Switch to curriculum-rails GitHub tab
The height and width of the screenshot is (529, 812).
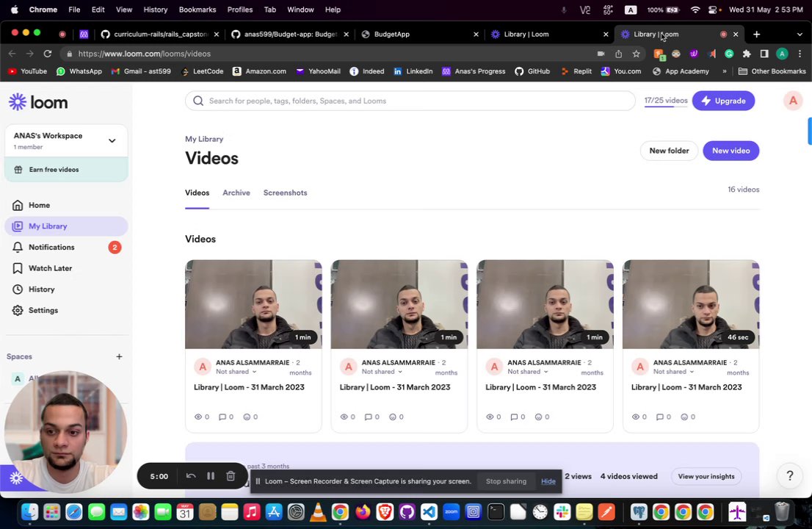(x=160, y=35)
